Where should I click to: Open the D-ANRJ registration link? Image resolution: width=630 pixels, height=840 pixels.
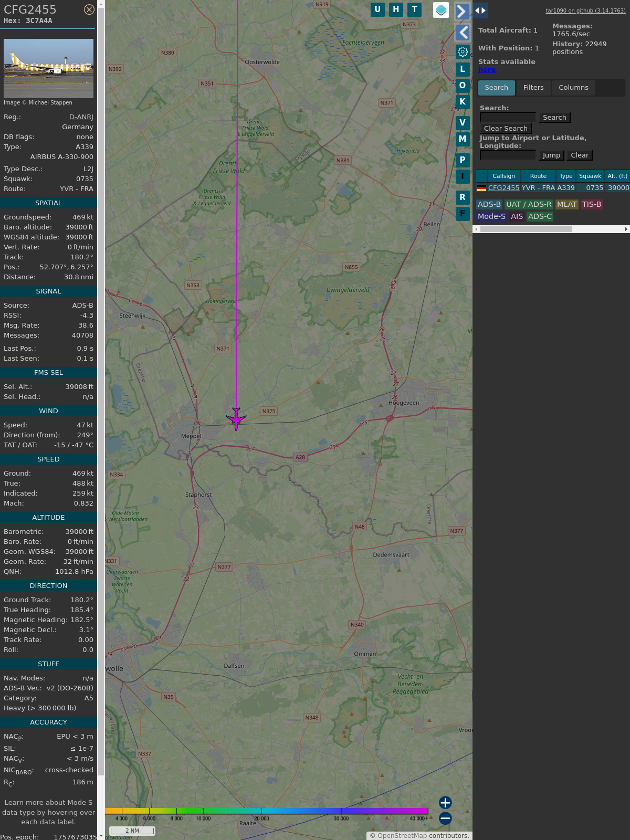click(x=81, y=117)
